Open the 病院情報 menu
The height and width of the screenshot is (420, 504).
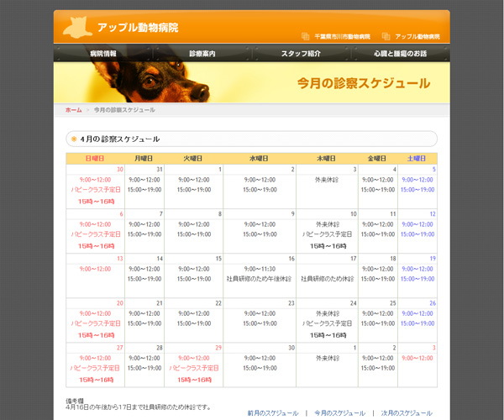(x=103, y=54)
